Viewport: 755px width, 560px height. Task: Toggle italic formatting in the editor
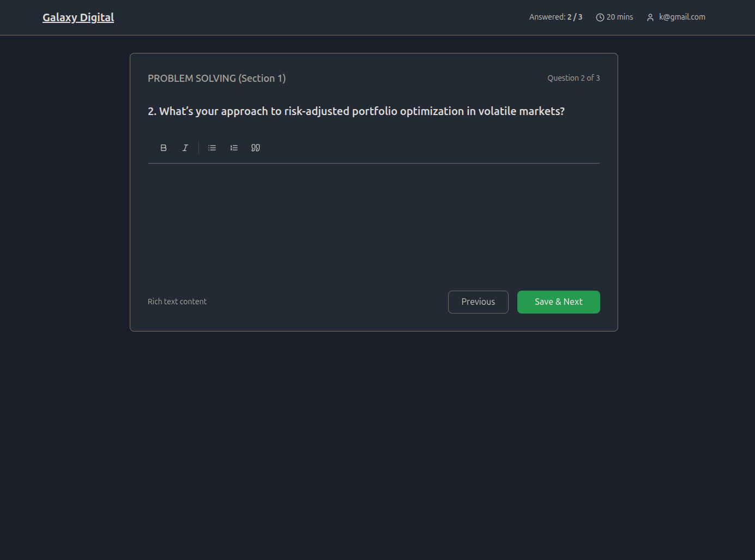[x=185, y=148]
